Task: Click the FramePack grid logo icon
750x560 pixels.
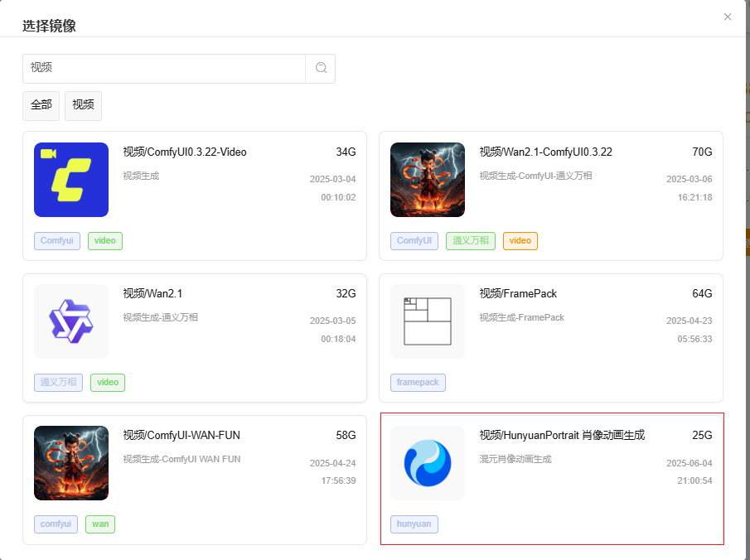Action: tap(428, 321)
